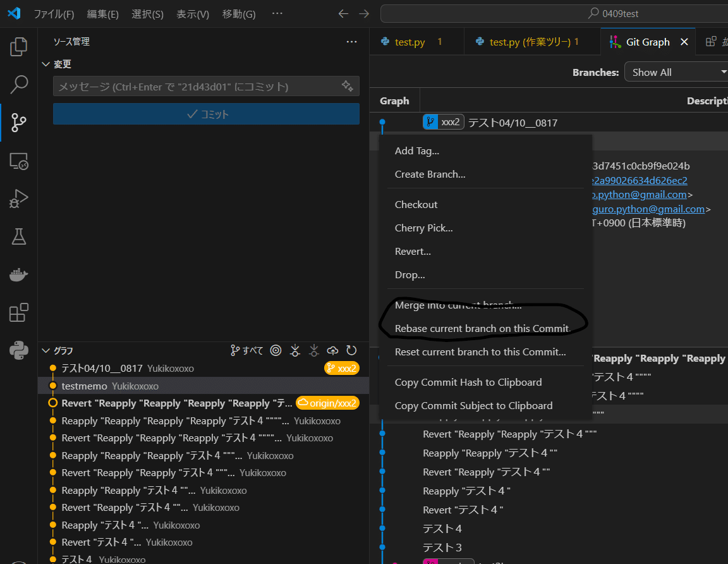The height and width of the screenshot is (564, 728).
Task: Choose Rebase current branch on this Commit
Action: coord(483,329)
